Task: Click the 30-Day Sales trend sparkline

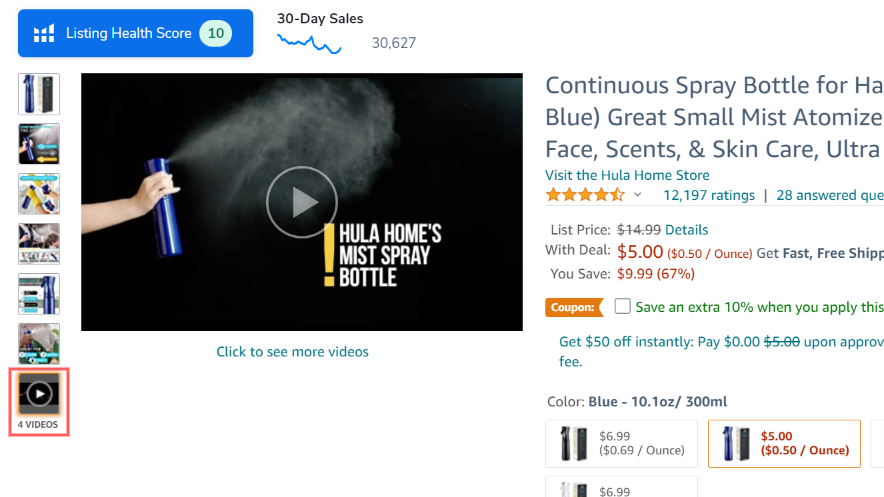Action: [309, 43]
